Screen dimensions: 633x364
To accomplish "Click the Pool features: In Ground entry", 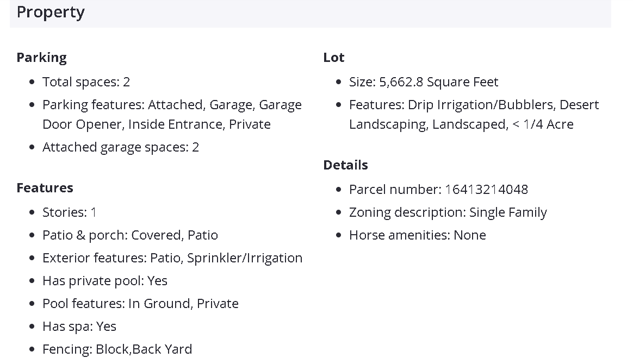I will coord(140,304).
